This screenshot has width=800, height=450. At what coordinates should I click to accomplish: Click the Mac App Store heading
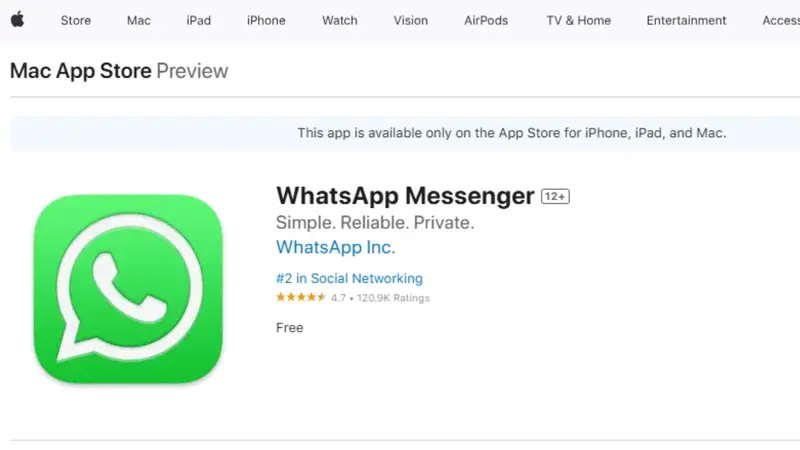[x=81, y=71]
